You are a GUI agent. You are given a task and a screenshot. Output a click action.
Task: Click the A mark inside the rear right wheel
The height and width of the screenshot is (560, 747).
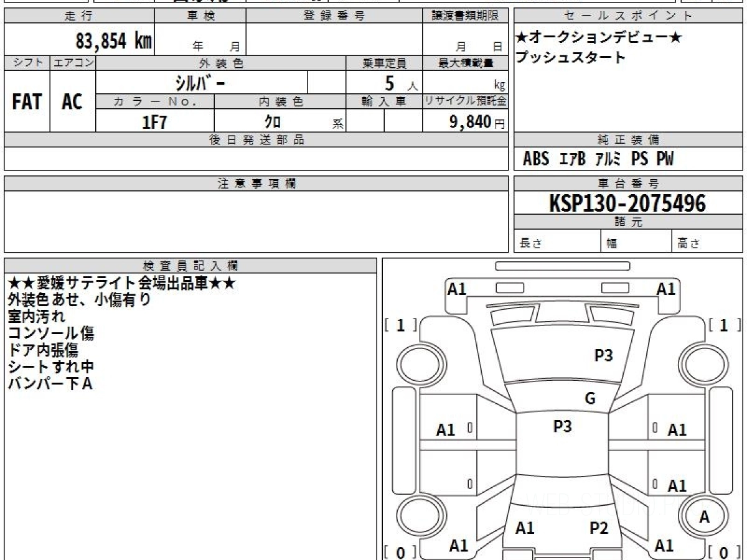(x=704, y=517)
